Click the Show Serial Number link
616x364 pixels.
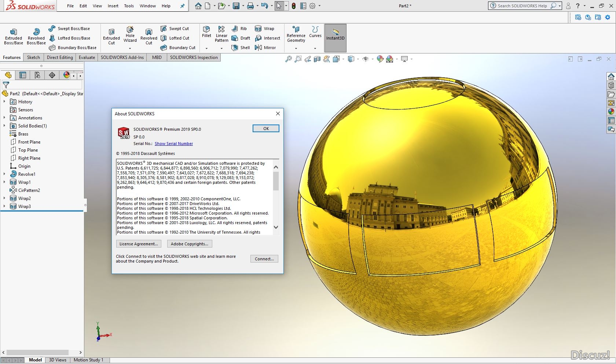[174, 144]
